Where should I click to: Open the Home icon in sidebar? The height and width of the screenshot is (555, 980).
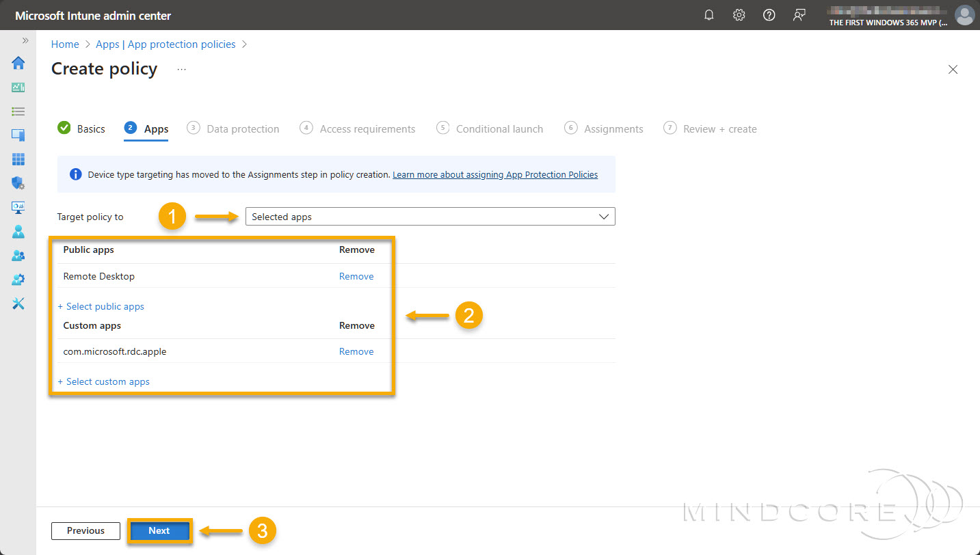point(18,63)
